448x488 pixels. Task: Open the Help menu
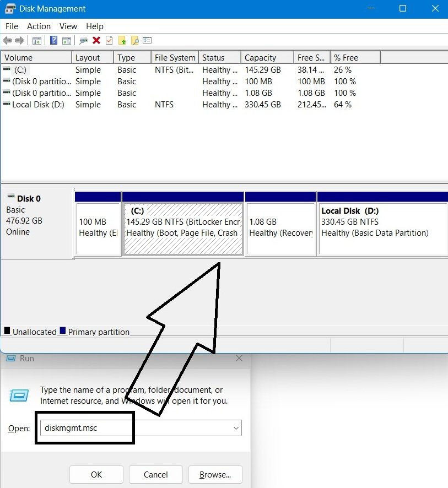[95, 26]
